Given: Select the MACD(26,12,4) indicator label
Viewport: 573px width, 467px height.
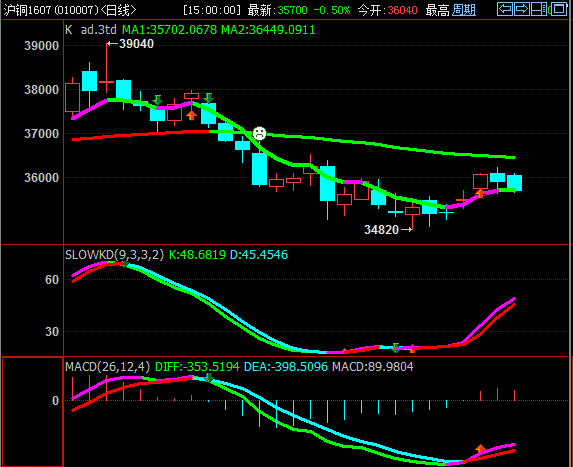Looking at the screenshot, I should 107,367.
